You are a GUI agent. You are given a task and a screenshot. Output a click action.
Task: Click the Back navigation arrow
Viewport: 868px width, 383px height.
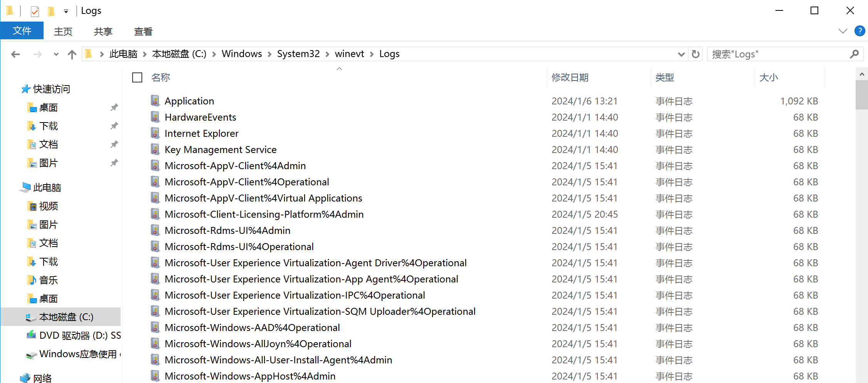pos(15,54)
